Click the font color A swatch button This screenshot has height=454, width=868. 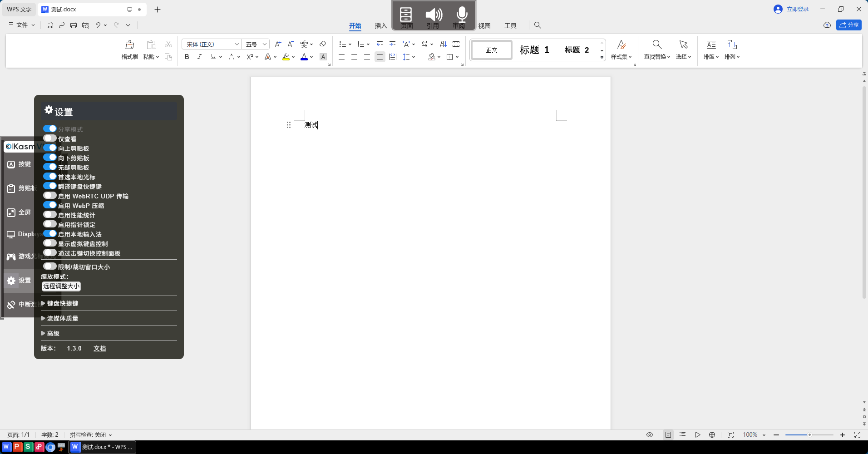point(304,57)
